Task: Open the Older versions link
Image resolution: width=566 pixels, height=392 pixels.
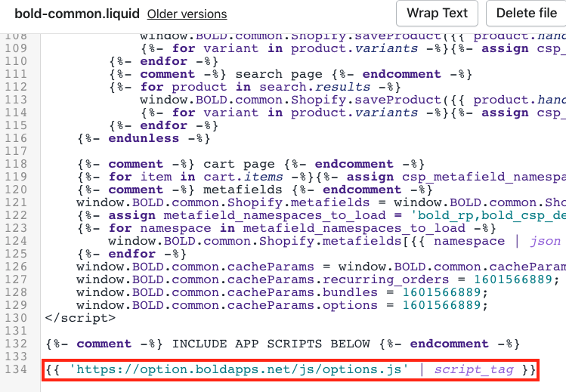Action: [x=187, y=14]
